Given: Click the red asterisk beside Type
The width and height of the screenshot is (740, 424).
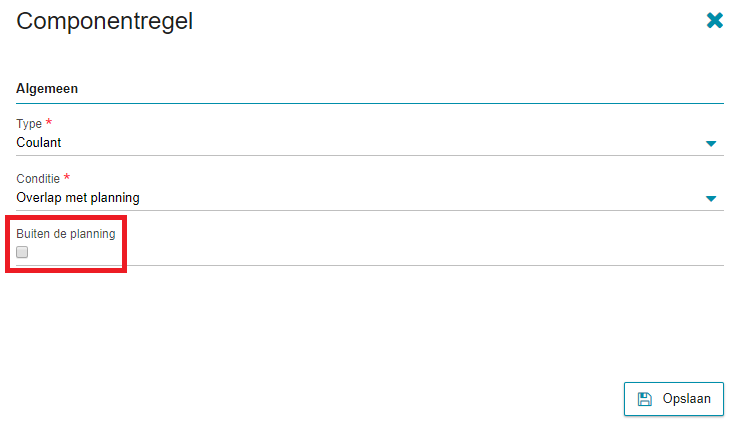Looking at the screenshot, I should (x=49, y=122).
